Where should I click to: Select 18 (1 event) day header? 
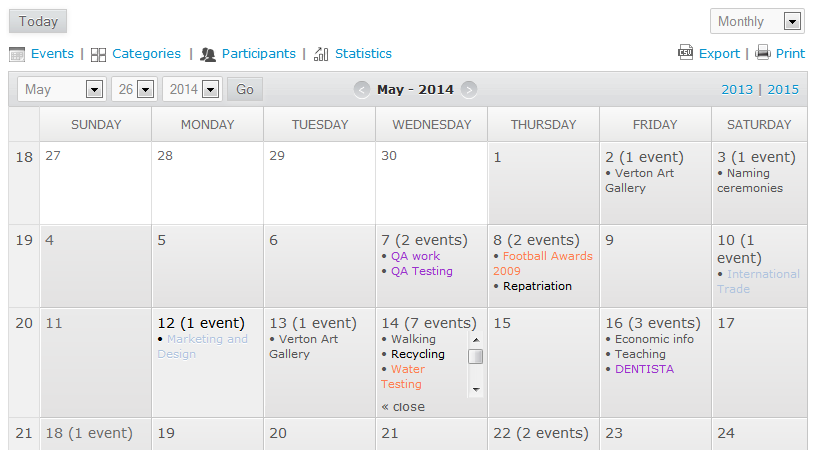point(89,433)
